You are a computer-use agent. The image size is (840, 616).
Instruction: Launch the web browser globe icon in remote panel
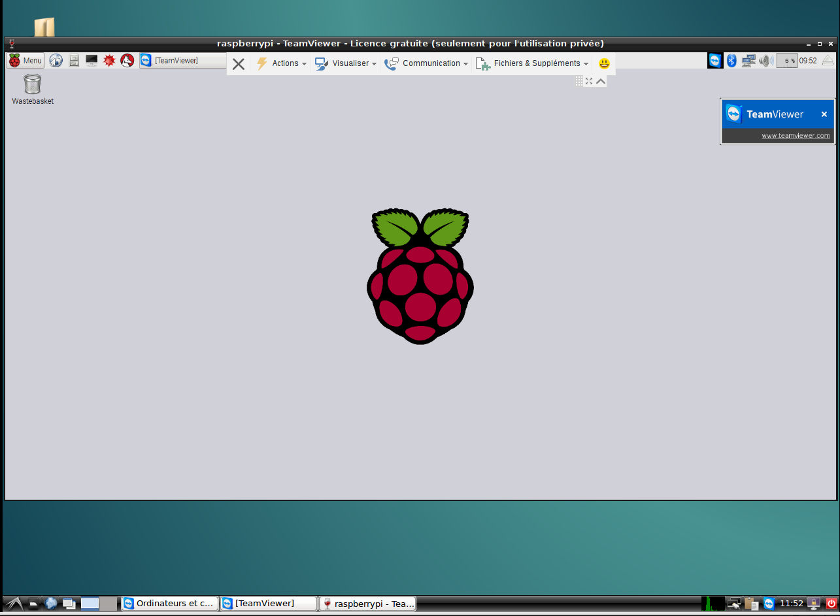coord(56,61)
